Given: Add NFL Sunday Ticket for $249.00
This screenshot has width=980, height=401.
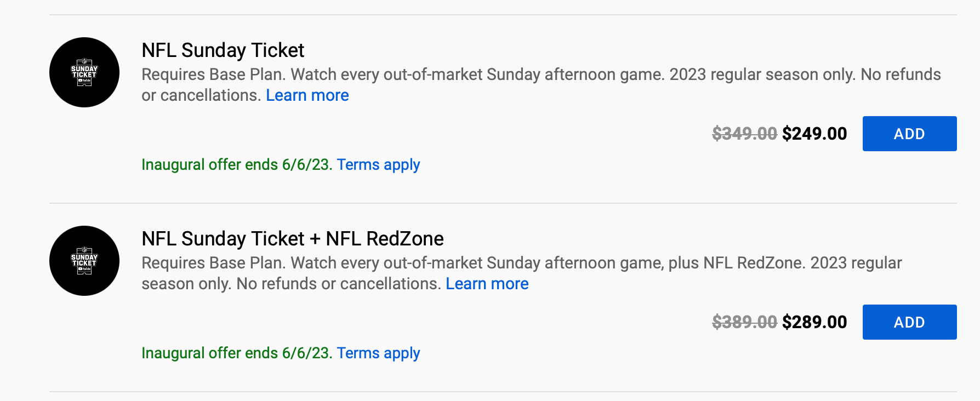Looking at the screenshot, I should pyautogui.click(x=909, y=134).
